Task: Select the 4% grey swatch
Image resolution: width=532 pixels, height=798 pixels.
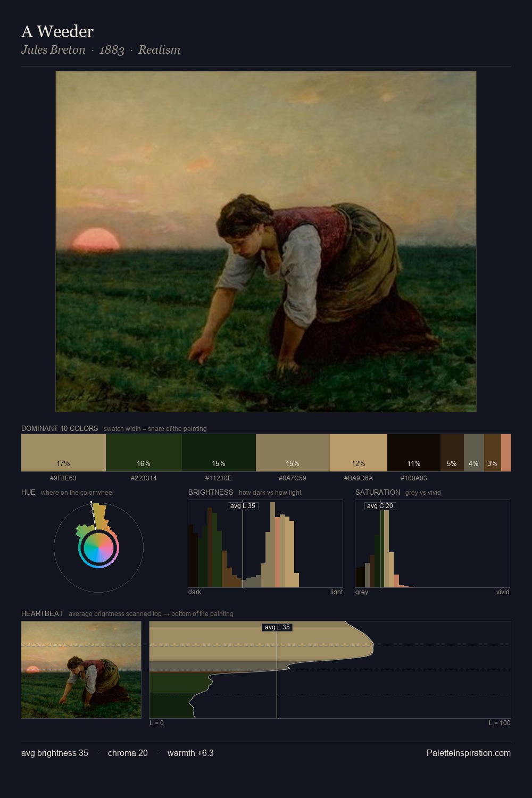Action: click(474, 453)
